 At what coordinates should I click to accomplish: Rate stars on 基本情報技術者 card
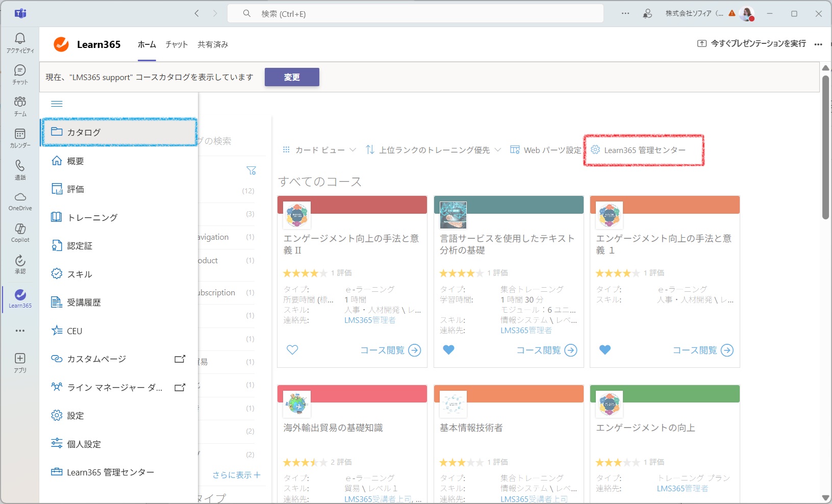click(462, 462)
